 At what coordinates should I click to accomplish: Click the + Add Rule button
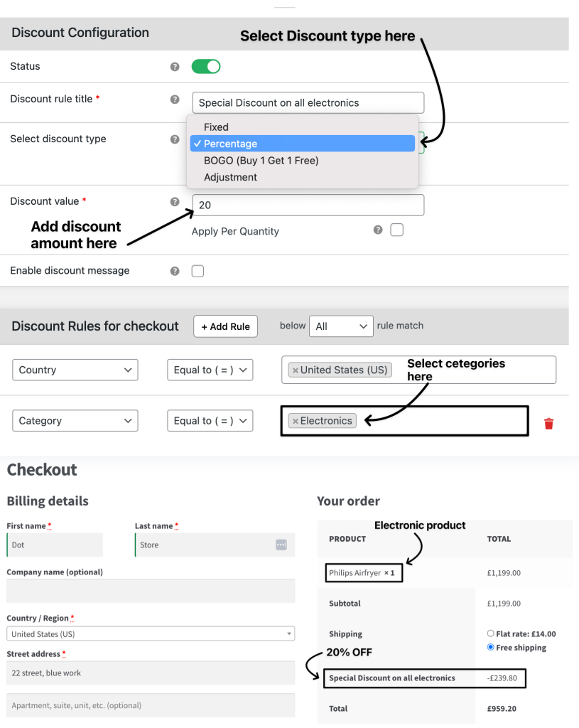point(225,326)
